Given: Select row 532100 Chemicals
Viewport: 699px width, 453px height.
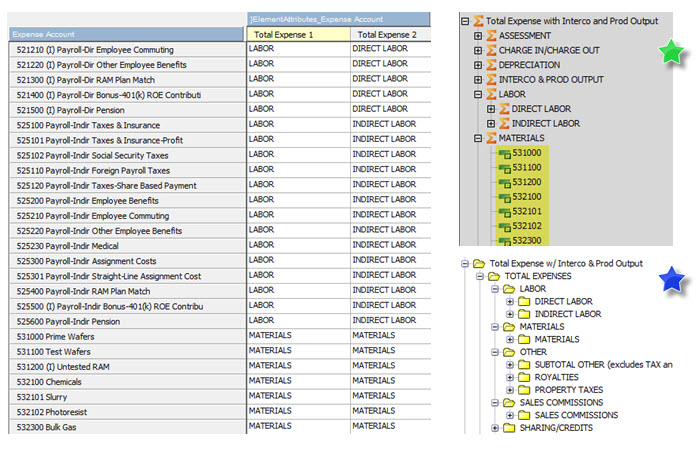Looking at the screenshot, I should (x=127, y=382).
